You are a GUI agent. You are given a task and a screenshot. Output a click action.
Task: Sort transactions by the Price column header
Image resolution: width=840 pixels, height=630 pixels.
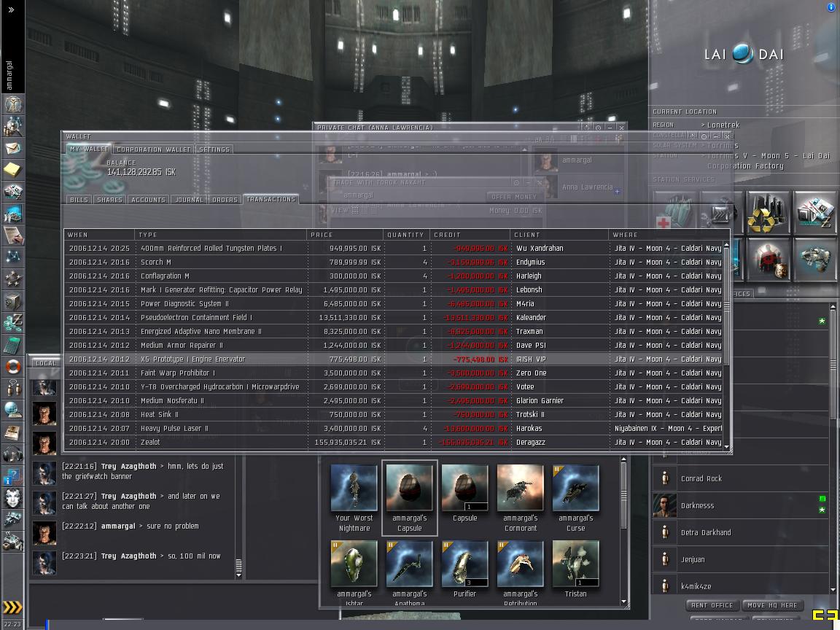(345, 235)
